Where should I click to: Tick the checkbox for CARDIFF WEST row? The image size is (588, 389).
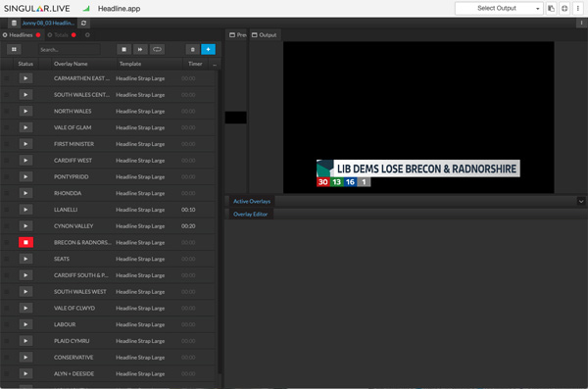tap(7, 161)
